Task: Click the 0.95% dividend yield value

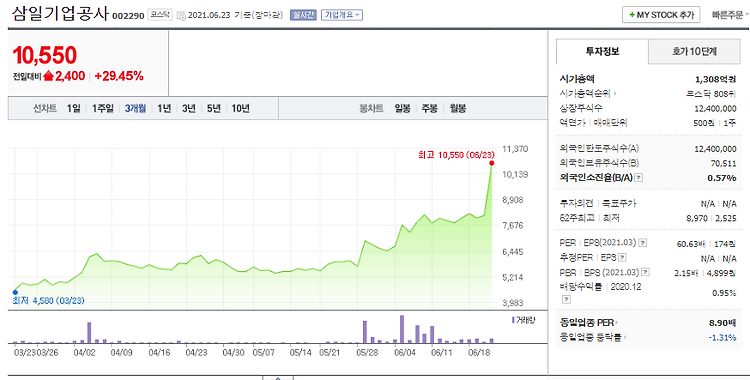Action: [x=724, y=293]
